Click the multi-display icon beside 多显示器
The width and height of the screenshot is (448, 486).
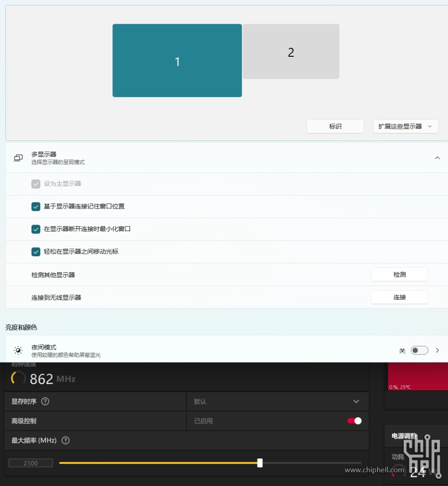[18, 158]
